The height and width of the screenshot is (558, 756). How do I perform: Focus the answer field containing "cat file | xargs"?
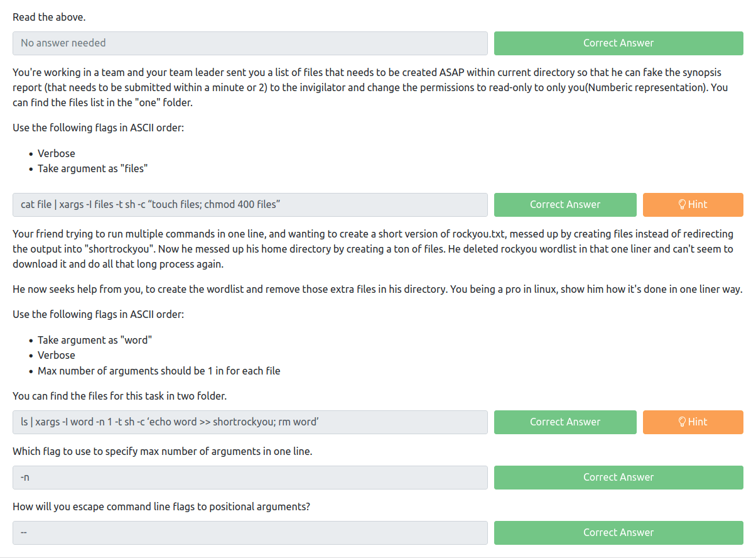(x=250, y=205)
